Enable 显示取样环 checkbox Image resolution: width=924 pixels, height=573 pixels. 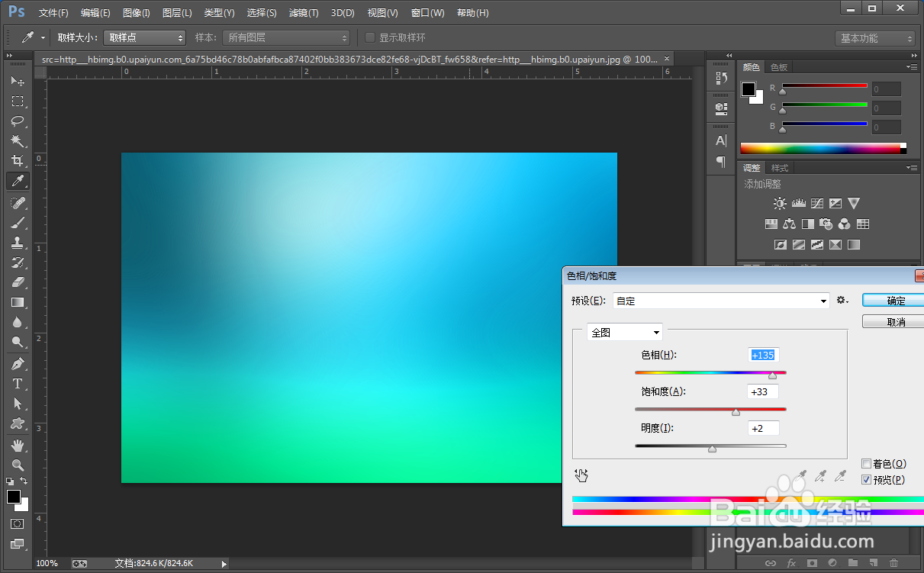pos(370,37)
